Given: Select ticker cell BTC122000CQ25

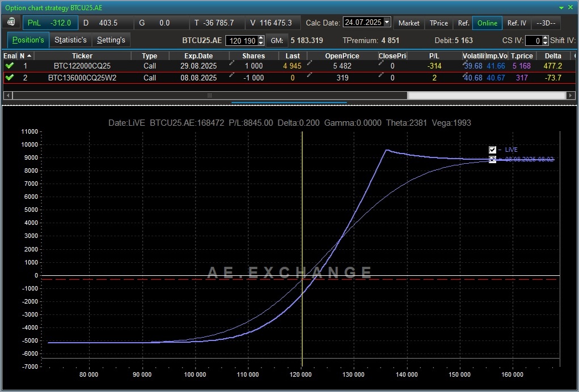Looking at the screenshot, I should (82, 66).
